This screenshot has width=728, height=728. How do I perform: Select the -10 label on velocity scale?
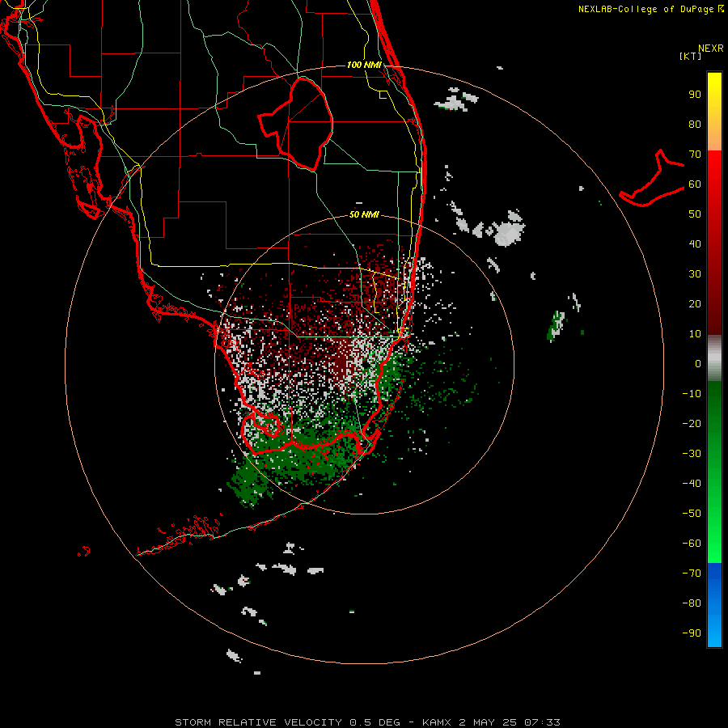click(x=692, y=394)
